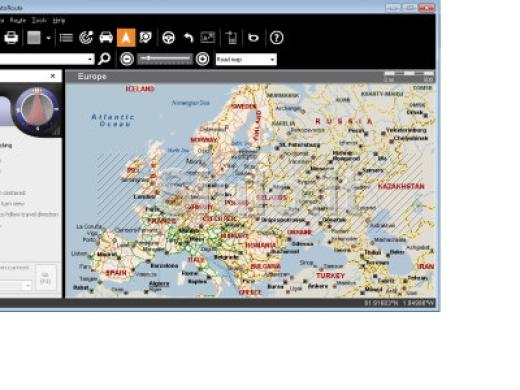520x390 pixels.
Task: Click ICELAND label on map
Action: pyautogui.click(x=140, y=89)
